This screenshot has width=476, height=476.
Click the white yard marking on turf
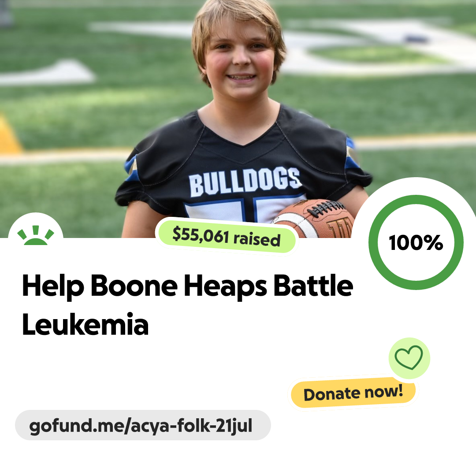[x=48, y=73]
